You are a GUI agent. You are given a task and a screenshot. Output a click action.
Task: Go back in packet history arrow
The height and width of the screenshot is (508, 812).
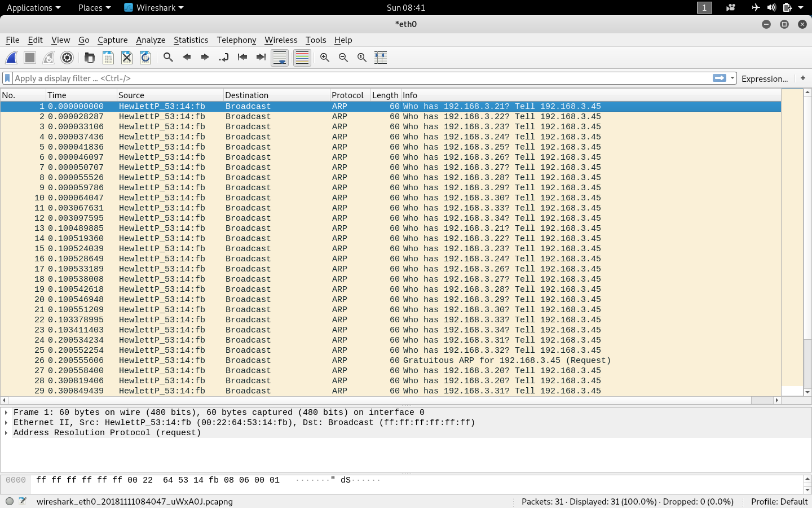tap(187, 57)
